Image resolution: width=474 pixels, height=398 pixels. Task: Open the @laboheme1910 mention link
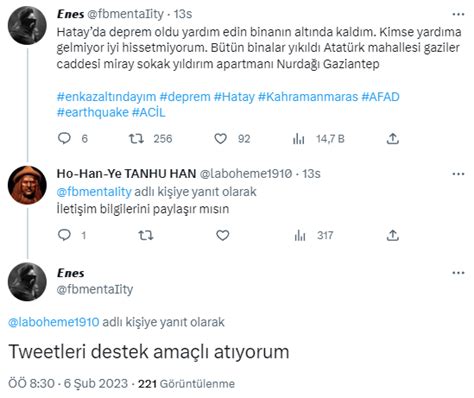click(x=54, y=322)
